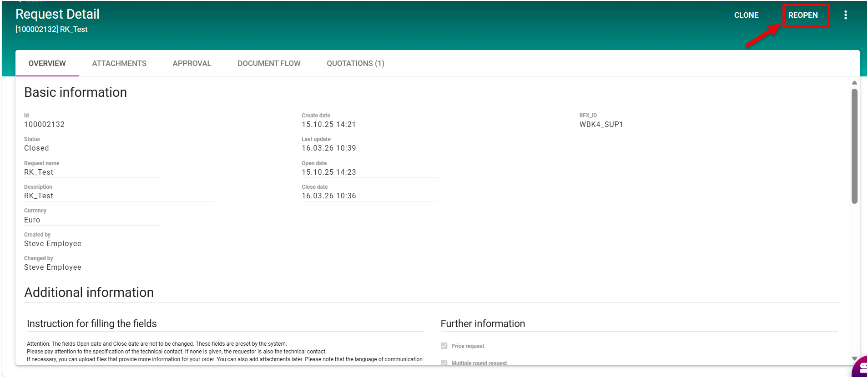This screenshot has height=378, width=868.
Task: Select the Overview tab
Action: point(47,64)
